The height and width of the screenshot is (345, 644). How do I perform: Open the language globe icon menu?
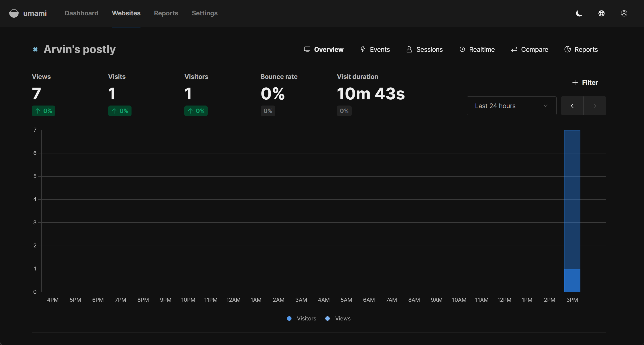(x=601, y=13)
